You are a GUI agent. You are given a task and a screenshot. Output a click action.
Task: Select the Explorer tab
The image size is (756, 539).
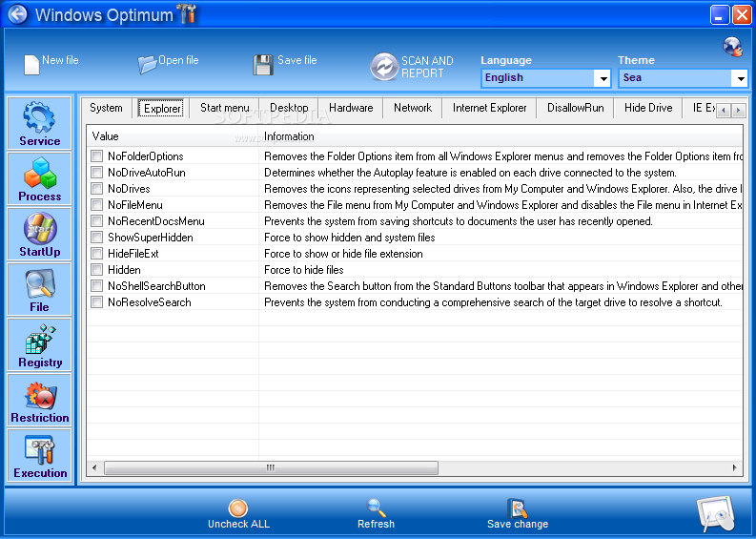click(162, 108)
